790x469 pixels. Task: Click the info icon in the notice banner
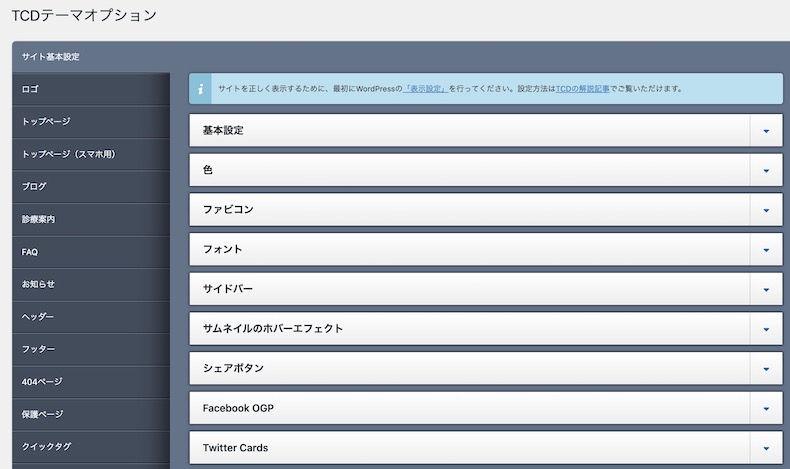pyautogui.click(x=201, y=89)
